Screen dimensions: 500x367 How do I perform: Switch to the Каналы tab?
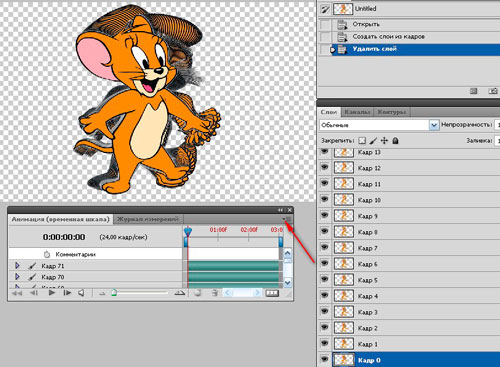point(357,112)
